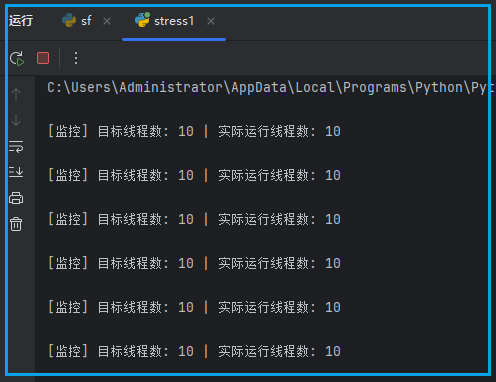Viewport: 496px width, 382px height.
Task: Click the Python icon on sf tab
Action: click(x=69, y=21)
